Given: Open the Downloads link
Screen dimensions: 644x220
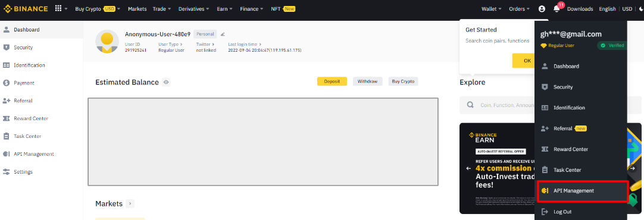Looking at the screenshot, I should click(580, 8).
